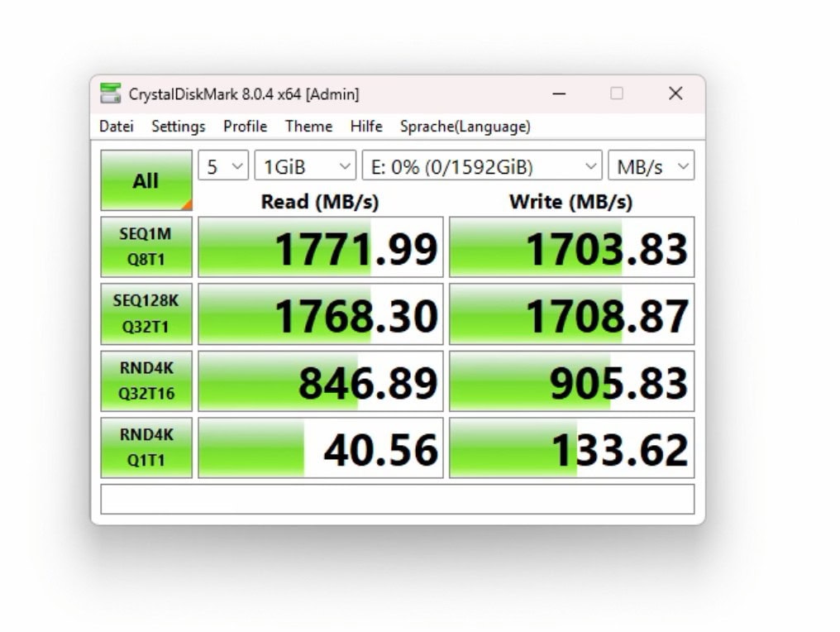Click the RND4K Q1T1 write result 133.62

(x=571, y=448)
